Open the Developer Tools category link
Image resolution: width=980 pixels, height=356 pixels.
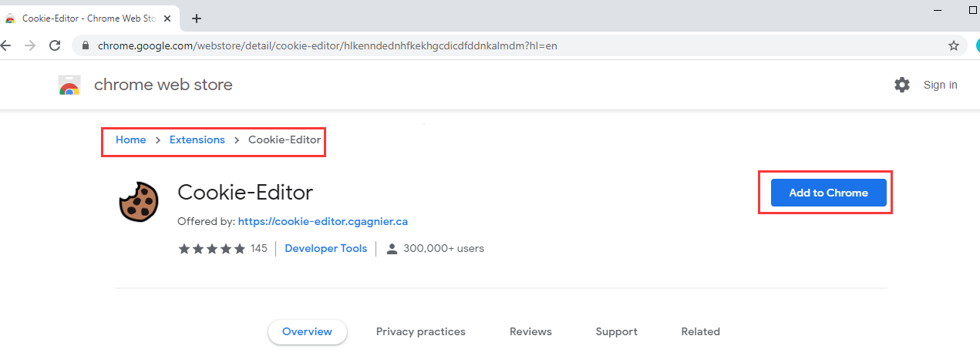[x=326, y=248]
